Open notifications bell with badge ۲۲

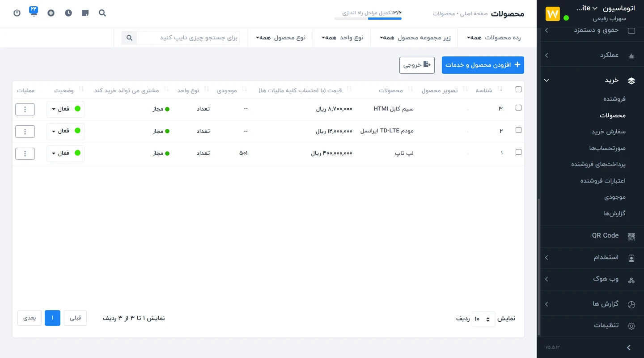tap(34, 12)
